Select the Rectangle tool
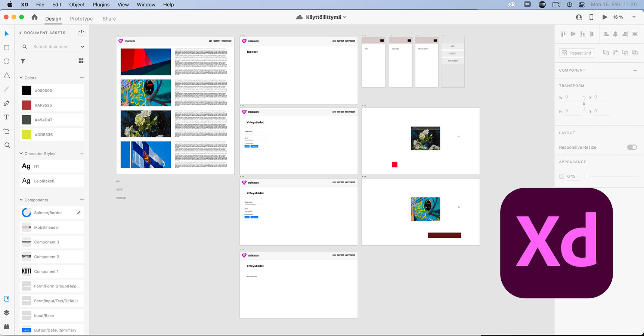Screen dimensions: 644x336 click(6, 47)
